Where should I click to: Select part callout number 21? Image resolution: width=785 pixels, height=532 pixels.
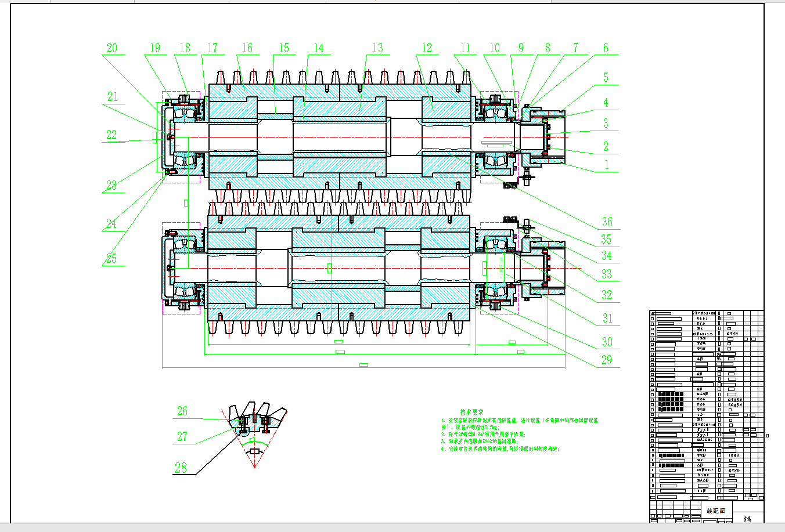pos(113,97)
